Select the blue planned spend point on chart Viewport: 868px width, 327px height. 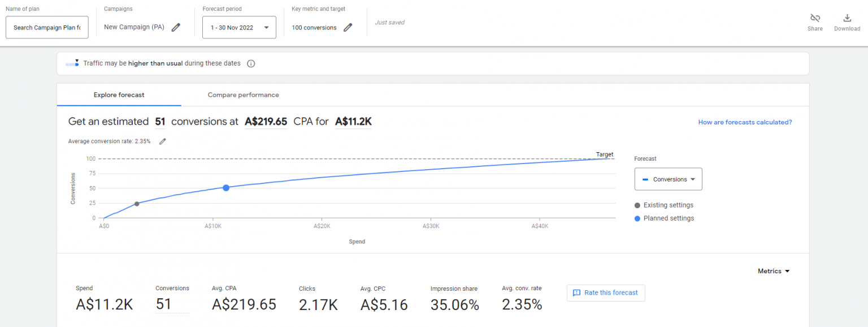tap(226, 187)
